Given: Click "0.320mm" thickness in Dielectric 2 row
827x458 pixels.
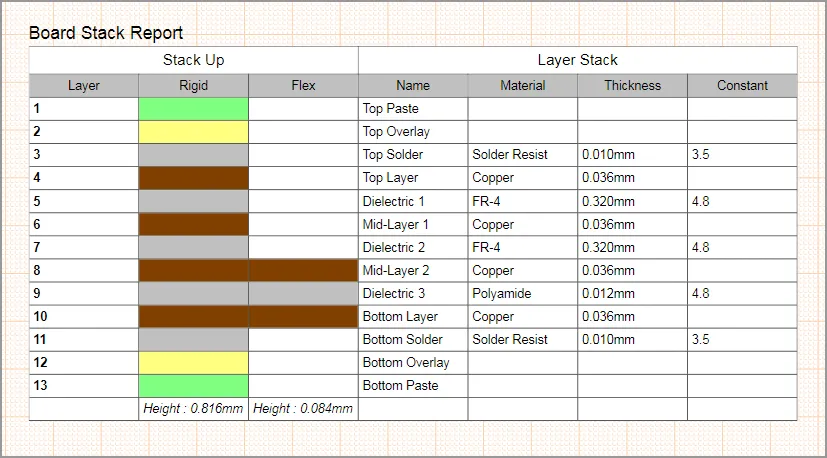Looking at the screenshot, I should tap(632, 247).
